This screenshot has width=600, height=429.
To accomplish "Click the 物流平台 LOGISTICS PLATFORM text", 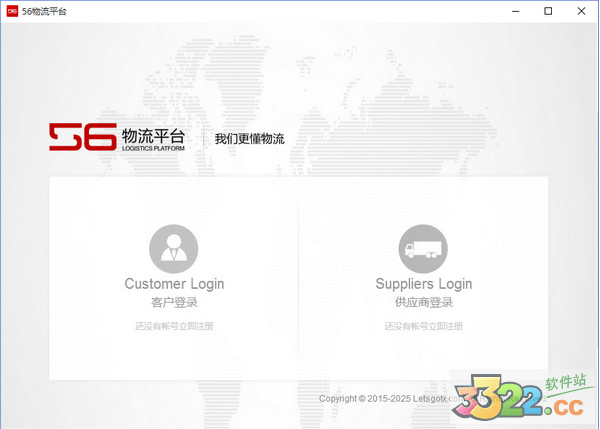I will click(x=153, y=140).
